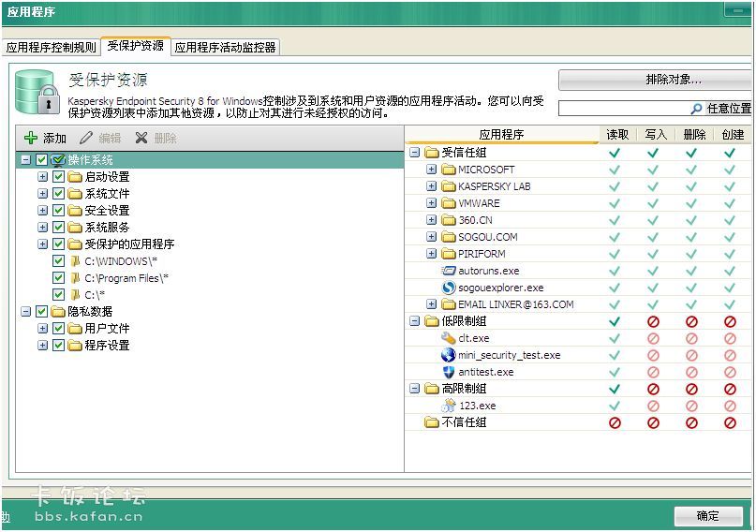
Task: Click the C:\* file icon
Action: (75, 295)
